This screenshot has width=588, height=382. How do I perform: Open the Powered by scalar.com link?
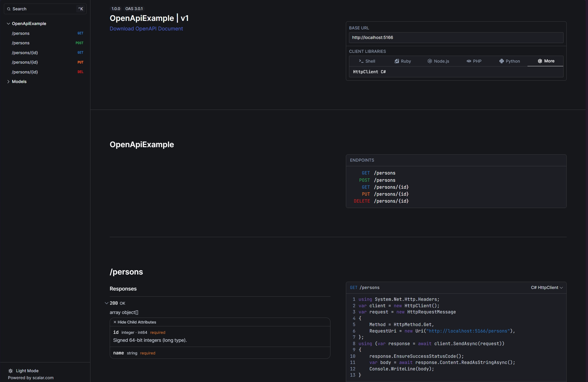31,378
